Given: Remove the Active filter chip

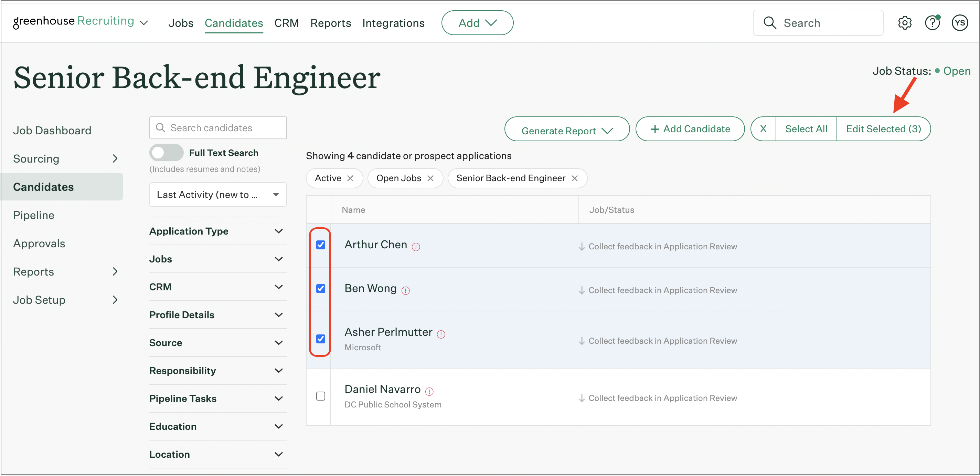Looking at the screenshot, I should pos(350,178).
